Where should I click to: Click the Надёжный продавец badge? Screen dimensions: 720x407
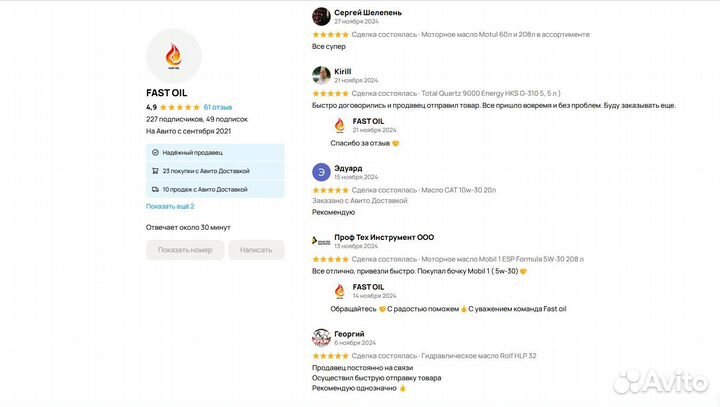click(x=215, y=153)
